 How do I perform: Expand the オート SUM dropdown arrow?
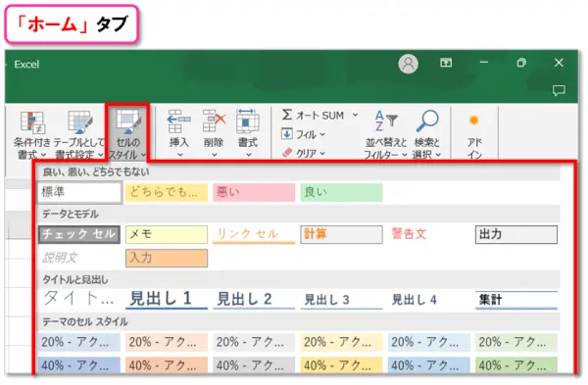(x=355, y=115)
